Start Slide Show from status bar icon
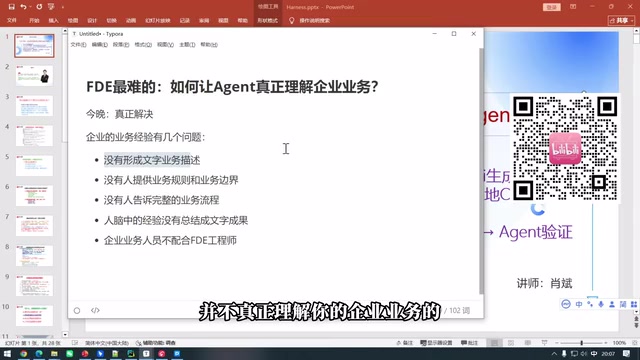The width and height of the screenshot is (640, 360). coord(544,343)
